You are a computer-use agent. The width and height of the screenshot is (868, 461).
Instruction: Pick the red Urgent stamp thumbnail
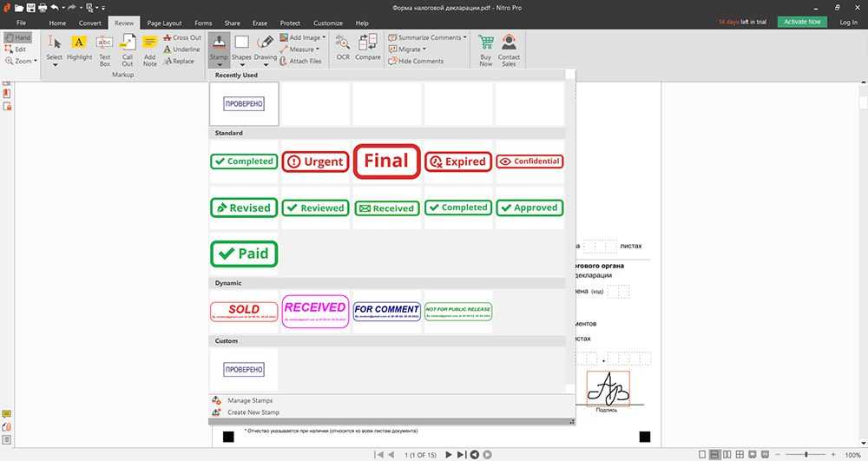tap(315, 161)
